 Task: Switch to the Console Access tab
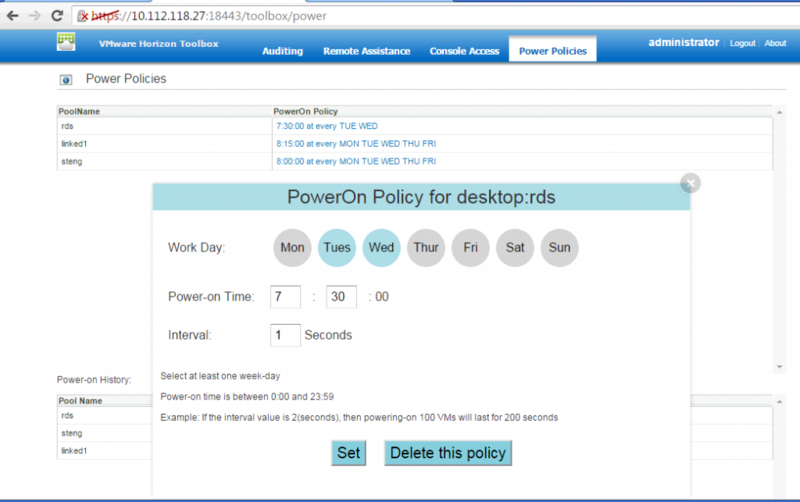coord(464,51)
